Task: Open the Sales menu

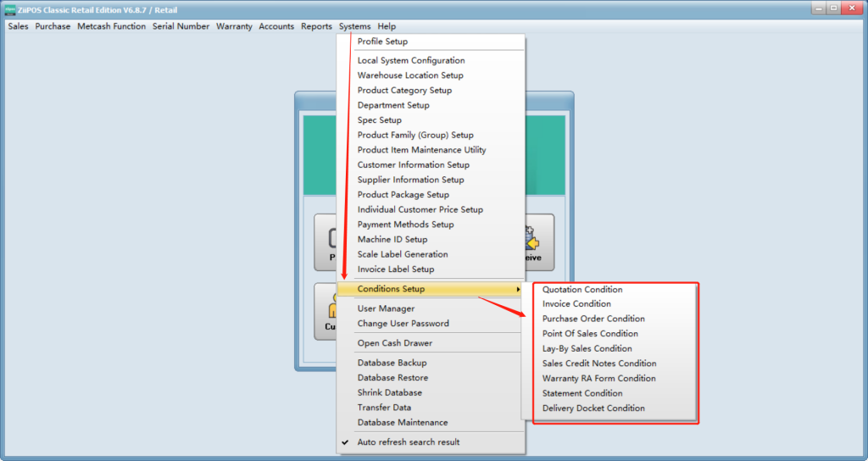Action: [x=18, y=26]
